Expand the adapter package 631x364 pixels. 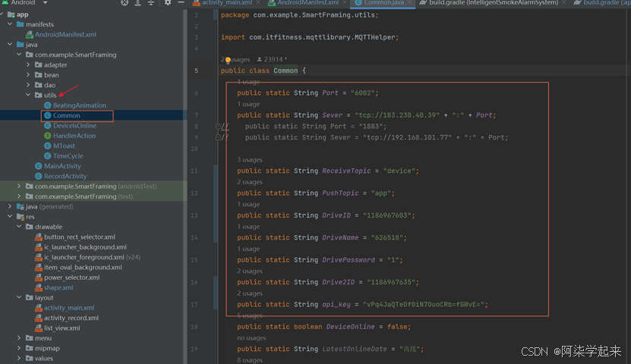pos(29,65)
